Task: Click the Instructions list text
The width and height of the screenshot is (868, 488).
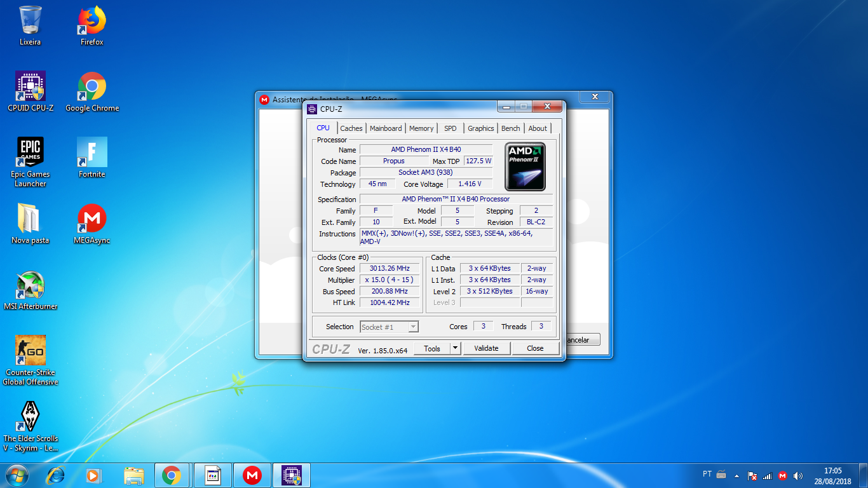Action: (x=456, y=238)
